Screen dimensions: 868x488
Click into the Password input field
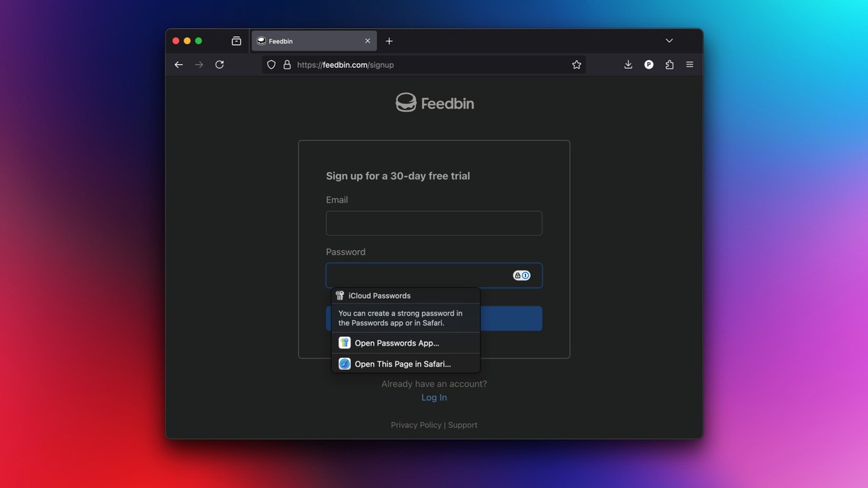click(x=434, y=275)
